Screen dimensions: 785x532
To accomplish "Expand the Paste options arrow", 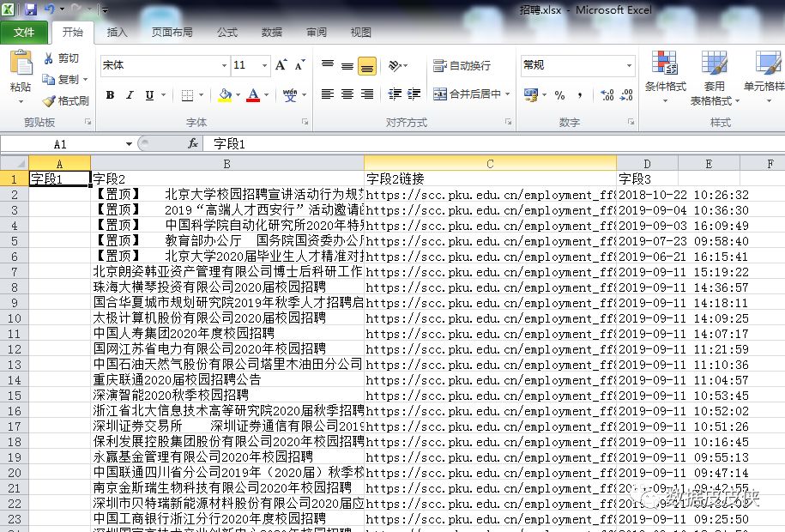I will (21, 102).
